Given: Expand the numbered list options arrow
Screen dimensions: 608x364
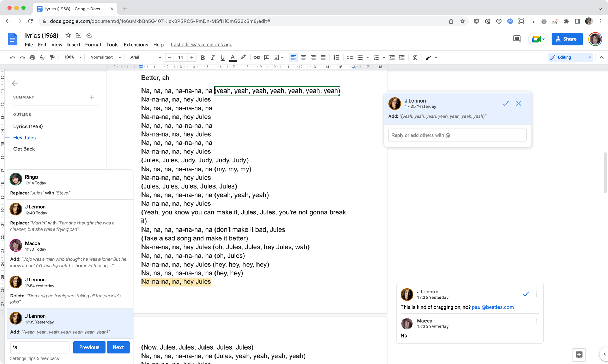Looking at the screenshot, I should pos(384,57).
